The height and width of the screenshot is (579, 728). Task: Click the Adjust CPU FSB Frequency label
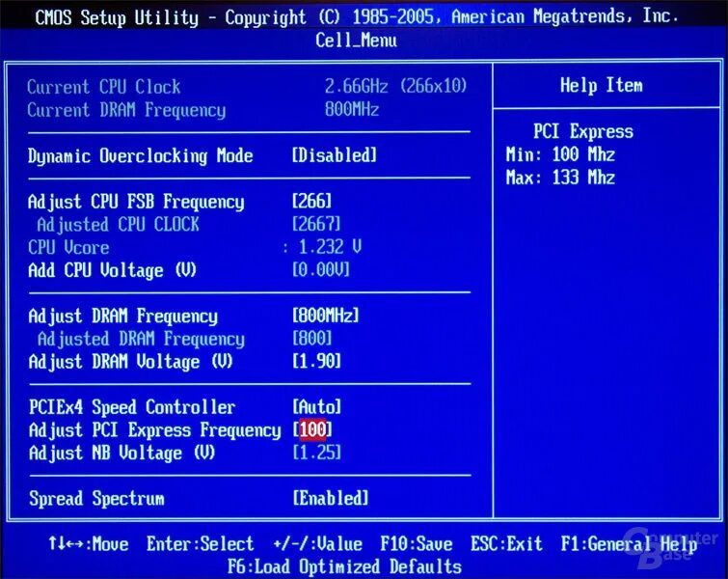point(136,202)
